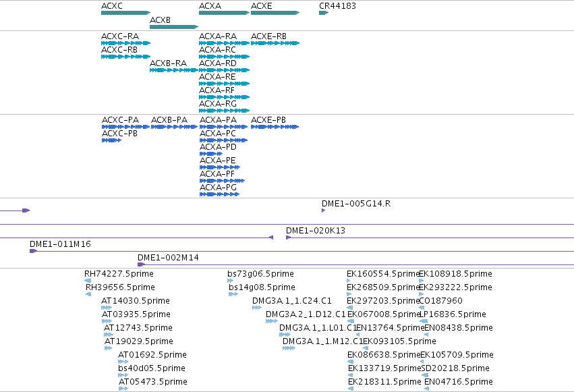Viewport: 574px width, 392px height.
Task: Click EST EK093105.5prime
Action: point(366,349)
